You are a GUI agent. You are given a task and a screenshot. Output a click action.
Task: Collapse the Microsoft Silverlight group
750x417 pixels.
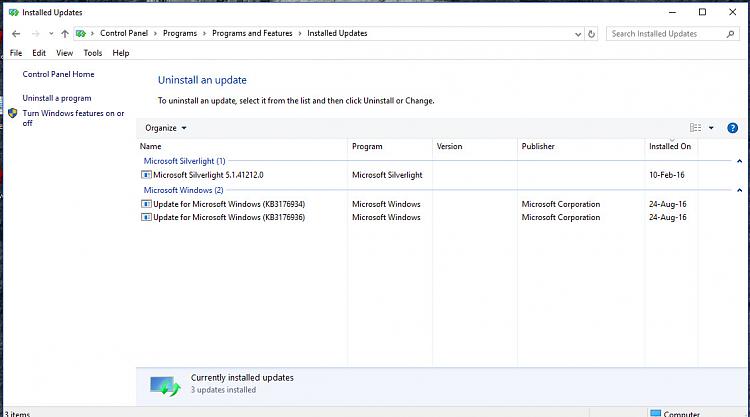(739, 161)
